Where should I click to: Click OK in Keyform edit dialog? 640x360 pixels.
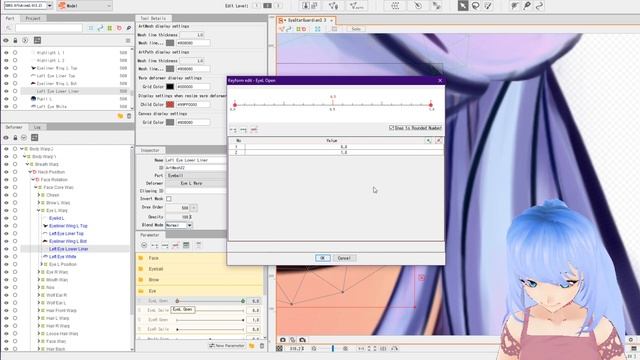(x=322, y=258)
